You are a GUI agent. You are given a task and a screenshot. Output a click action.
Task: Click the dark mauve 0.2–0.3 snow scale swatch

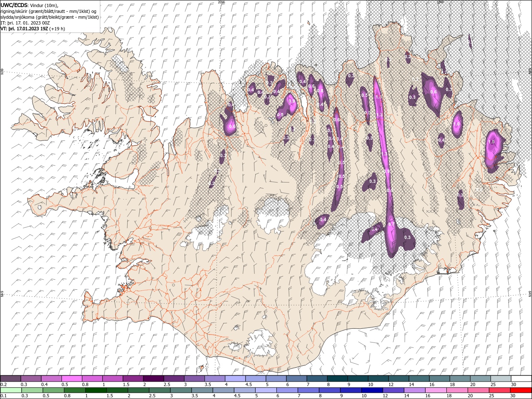click(10, 379)
